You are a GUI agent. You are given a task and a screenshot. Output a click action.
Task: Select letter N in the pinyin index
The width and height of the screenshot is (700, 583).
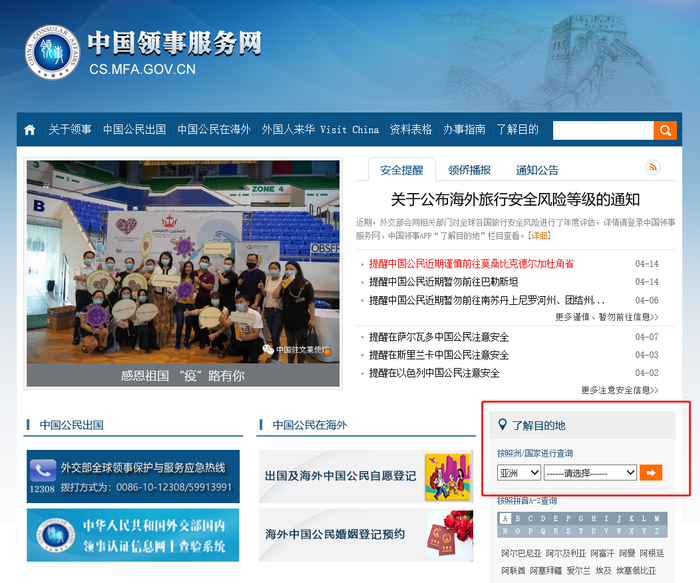pyautogui.click(x=505, y=531)
